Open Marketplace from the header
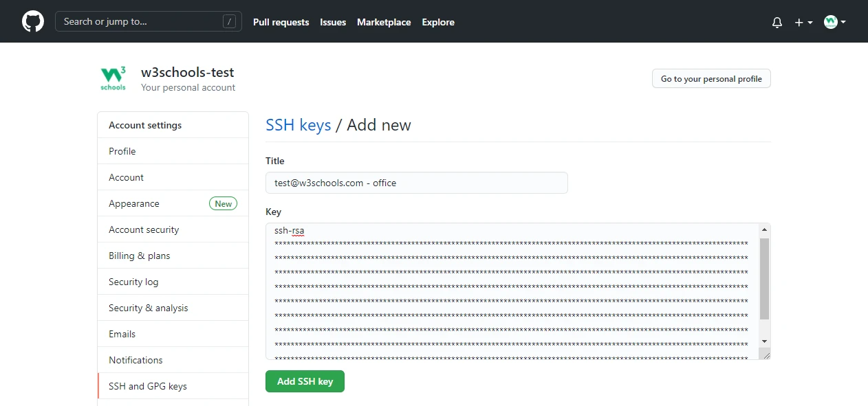868x406 pixels. pos(384,23)
